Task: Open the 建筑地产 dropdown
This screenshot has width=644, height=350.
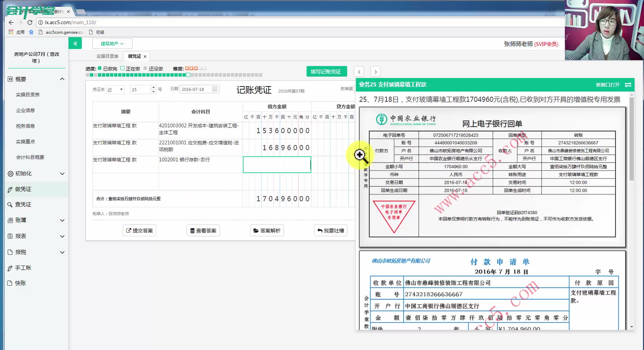Action: pyautogui.click(x=112, y=43)
